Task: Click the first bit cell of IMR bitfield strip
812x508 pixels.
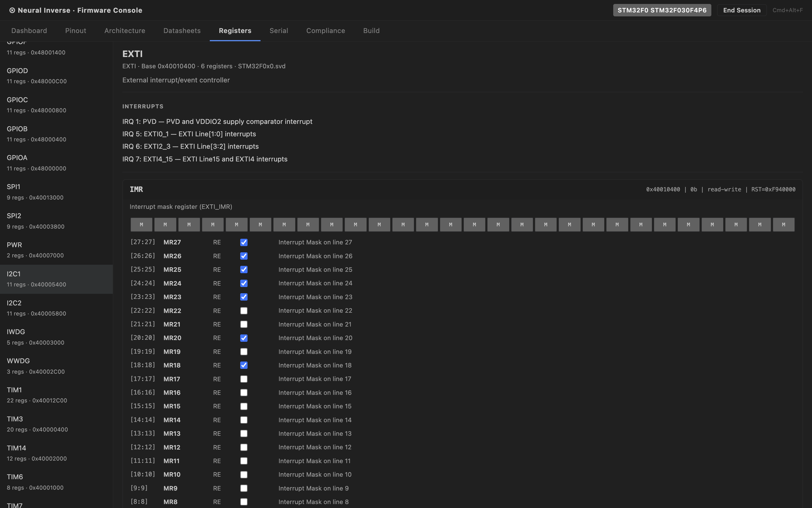Action: tap(141, 224)
